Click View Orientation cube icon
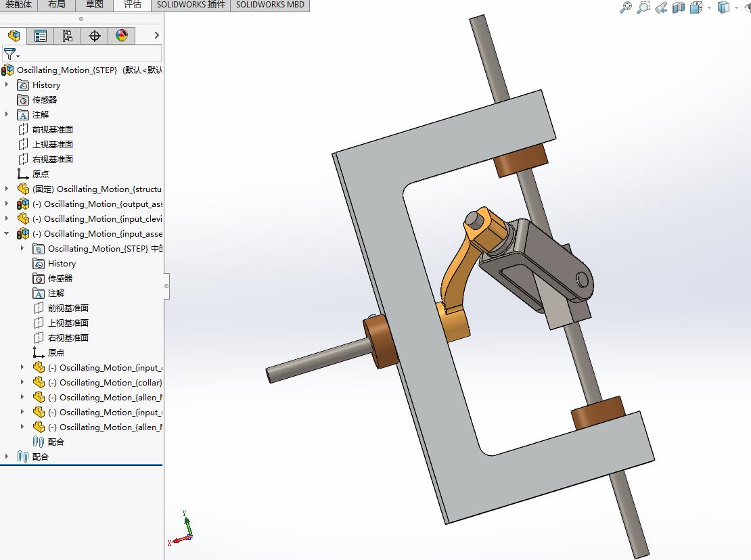The width and height of the screenshot is (751, 560). click(696, 7)
